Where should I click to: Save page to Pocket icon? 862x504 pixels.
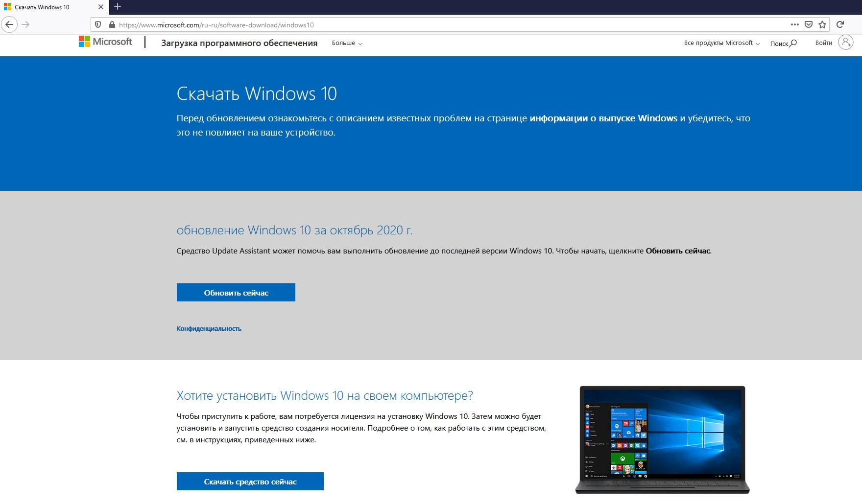[809, 24]
